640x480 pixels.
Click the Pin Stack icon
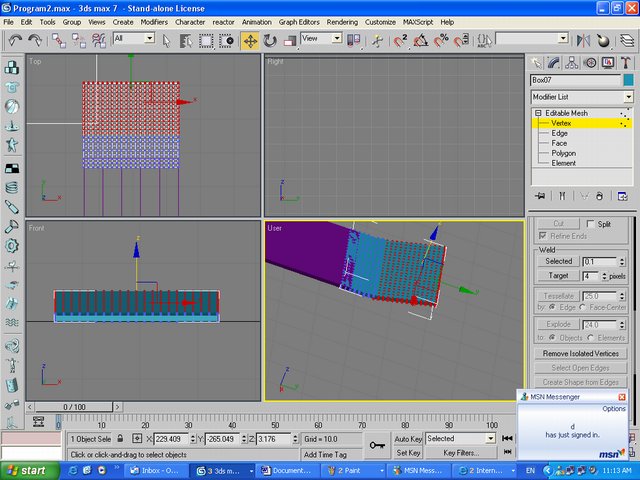tap(540, 196)
